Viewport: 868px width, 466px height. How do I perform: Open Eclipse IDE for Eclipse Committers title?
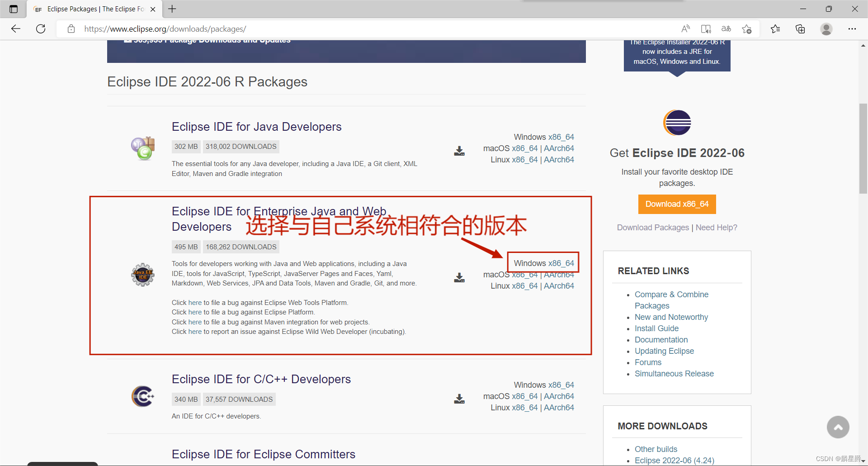click(264, 454)
